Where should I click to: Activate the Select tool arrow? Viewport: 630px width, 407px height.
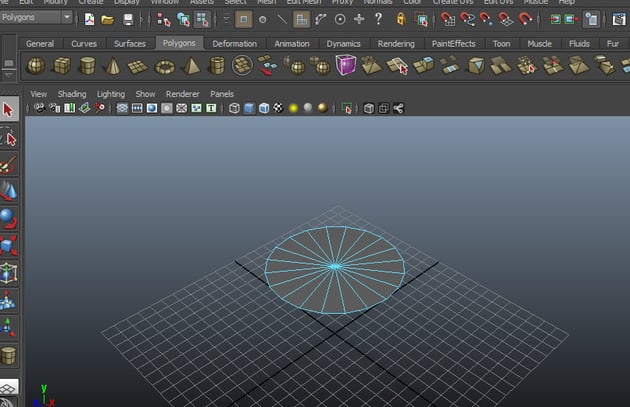(x=9, y=109)
